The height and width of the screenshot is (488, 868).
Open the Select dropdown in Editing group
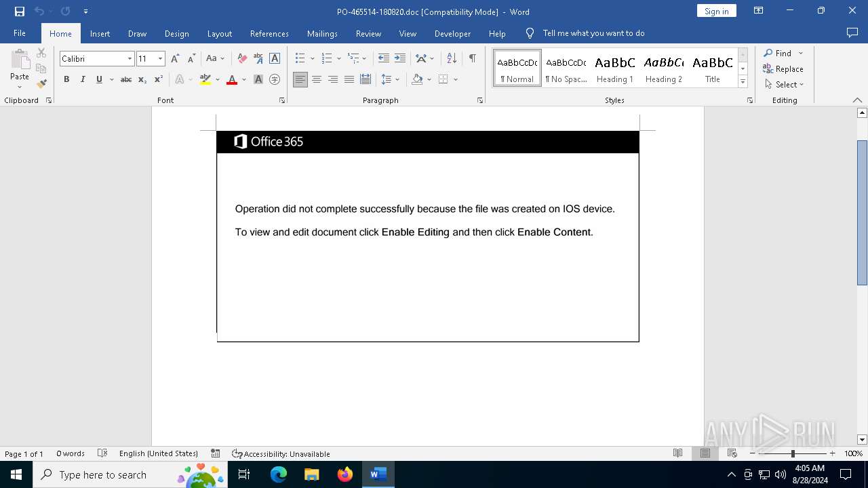[x=784, y=84]
